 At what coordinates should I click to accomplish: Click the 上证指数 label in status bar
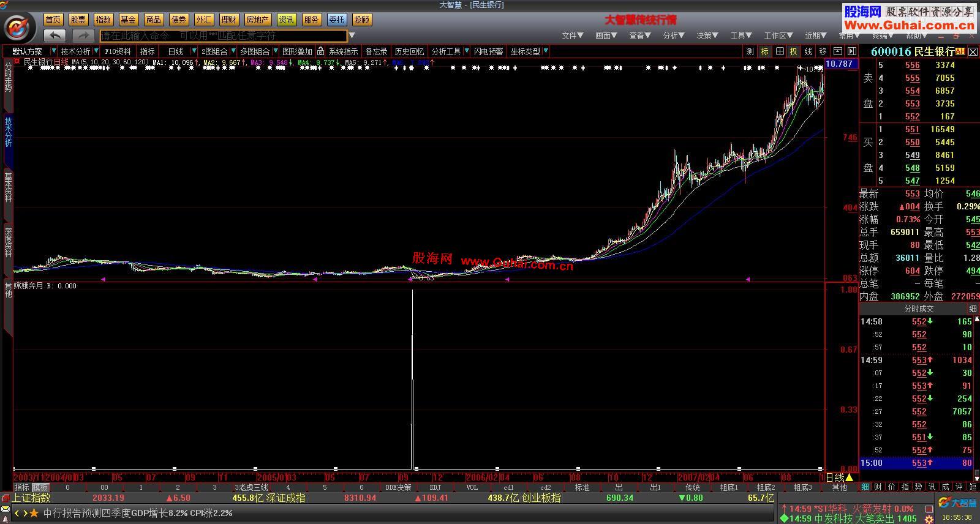(31, 498)
